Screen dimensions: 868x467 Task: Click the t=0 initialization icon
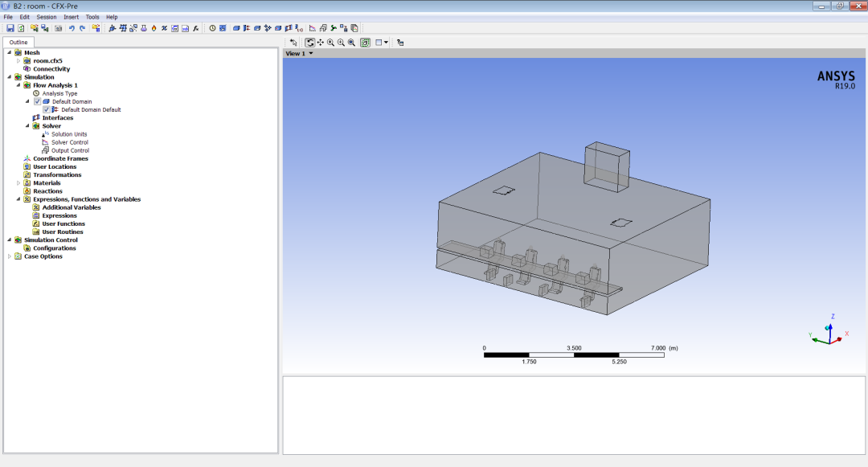(x=299, y=28)
